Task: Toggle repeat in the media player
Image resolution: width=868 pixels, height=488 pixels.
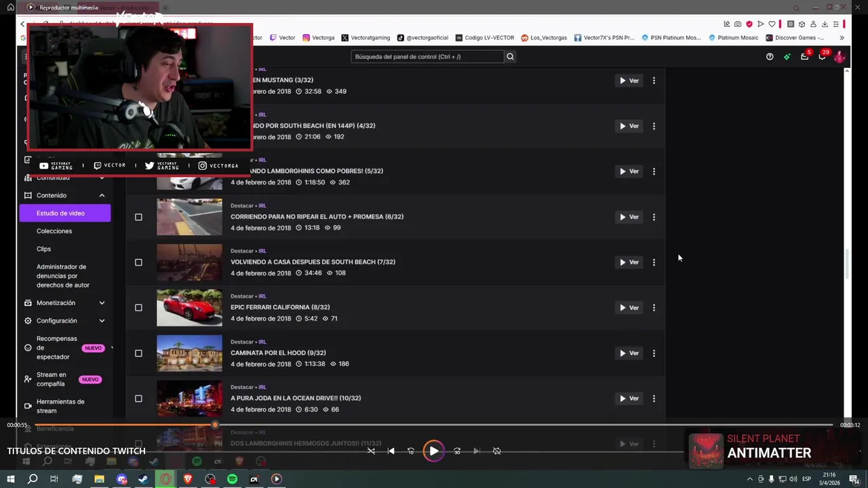Action: (497, 451)
